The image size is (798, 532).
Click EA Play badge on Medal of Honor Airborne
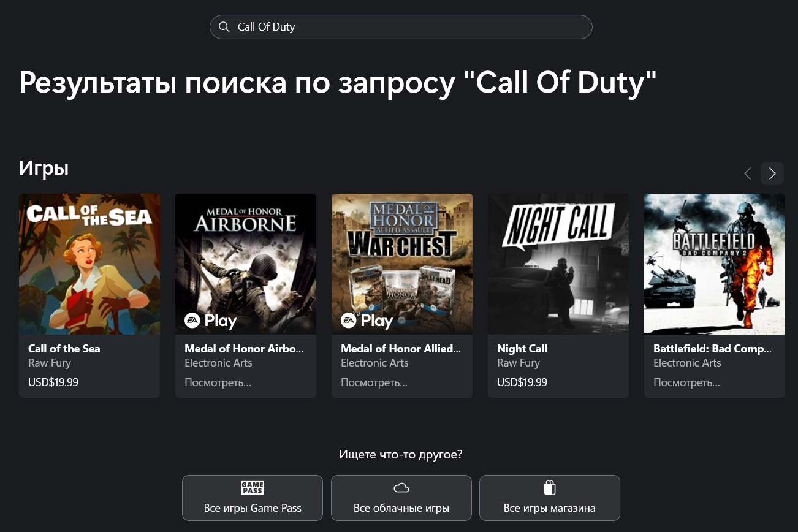pyautogui.click(x=211, y=321)
